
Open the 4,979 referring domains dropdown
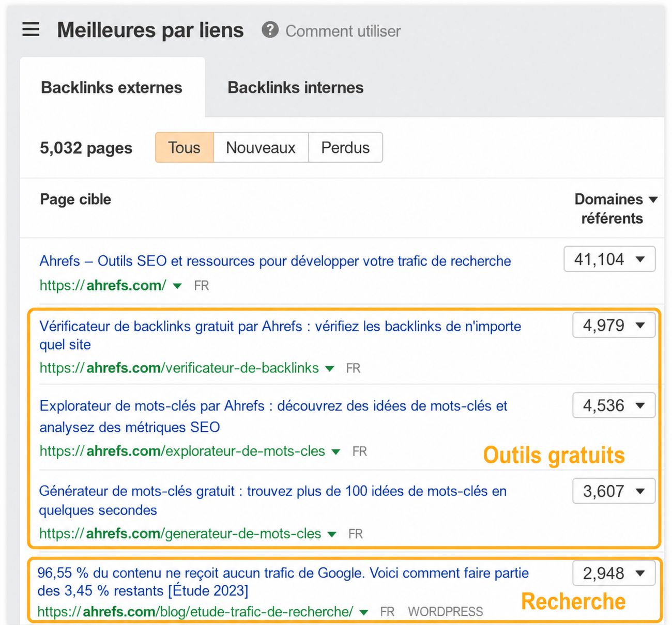[x=614, y=325]
